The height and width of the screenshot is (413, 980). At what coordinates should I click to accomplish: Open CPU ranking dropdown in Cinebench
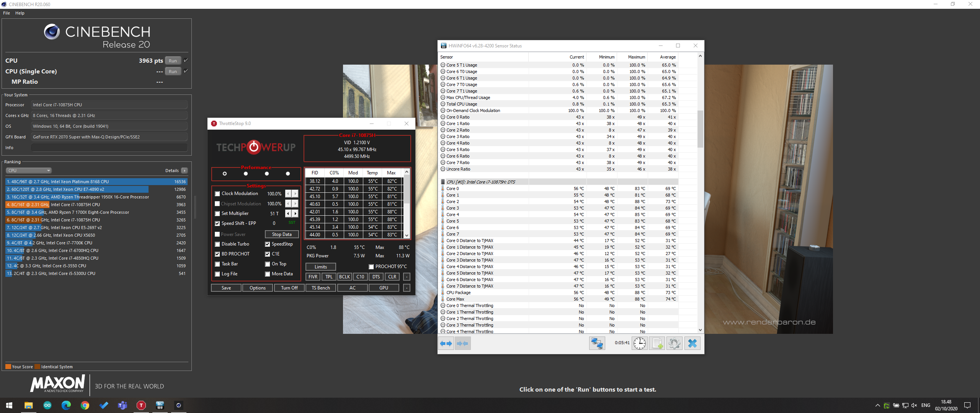click(29, 171)
